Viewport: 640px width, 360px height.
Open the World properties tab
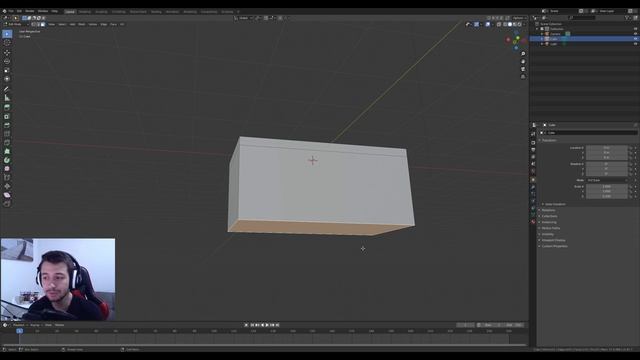coord(533,171)
